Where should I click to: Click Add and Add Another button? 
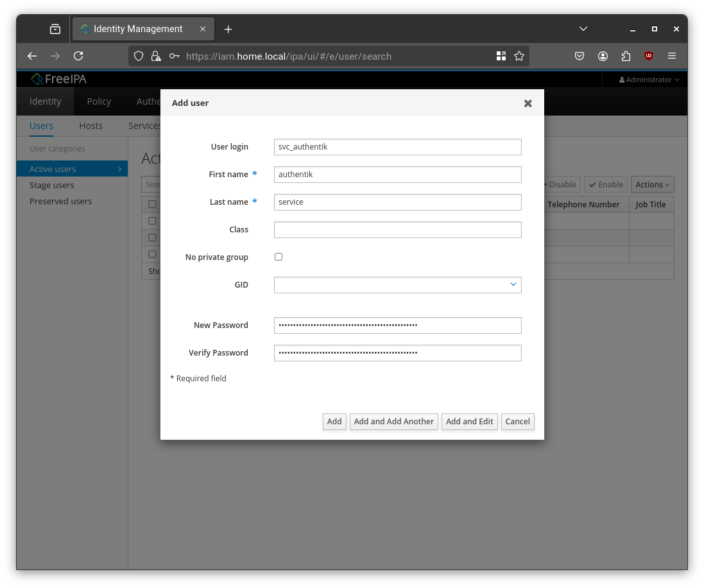(394, 421)
